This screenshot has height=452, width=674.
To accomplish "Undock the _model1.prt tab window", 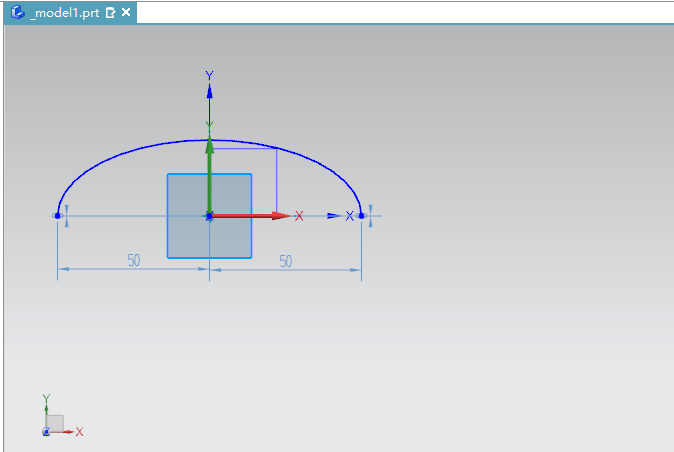I will (x=110, y=13).
